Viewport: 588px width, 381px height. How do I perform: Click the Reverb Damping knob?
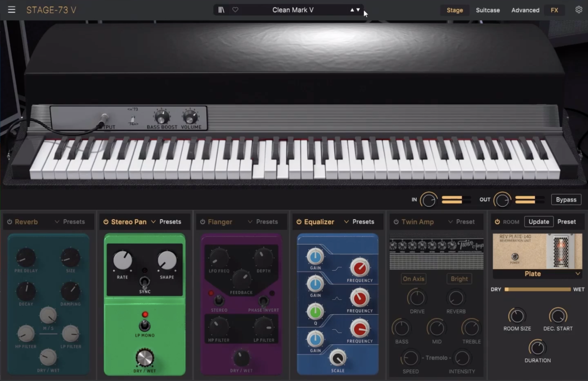click(71, 291)
